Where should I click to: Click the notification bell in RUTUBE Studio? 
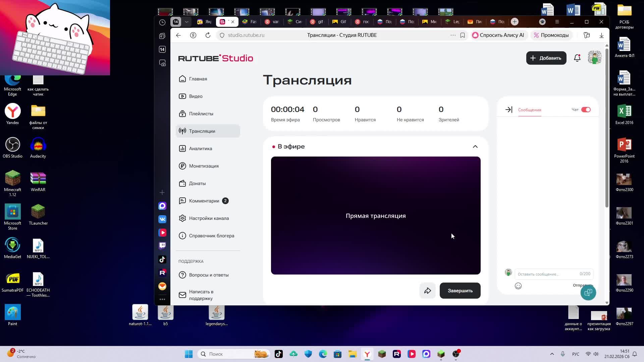pos(577,58)
